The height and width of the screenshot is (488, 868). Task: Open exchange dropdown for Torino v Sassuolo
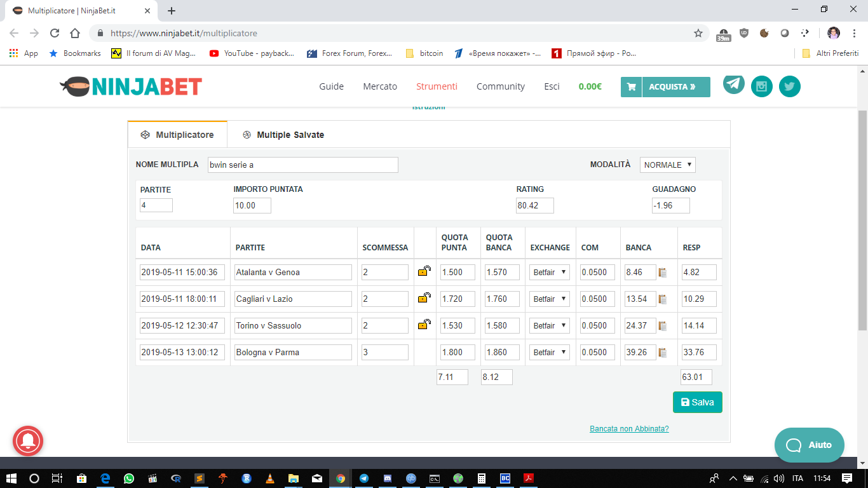click(550, 325)
